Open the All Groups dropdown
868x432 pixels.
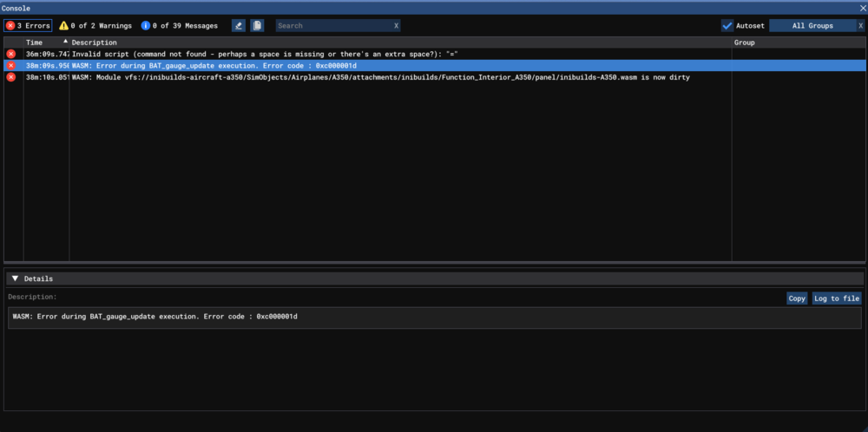point(812,26)
